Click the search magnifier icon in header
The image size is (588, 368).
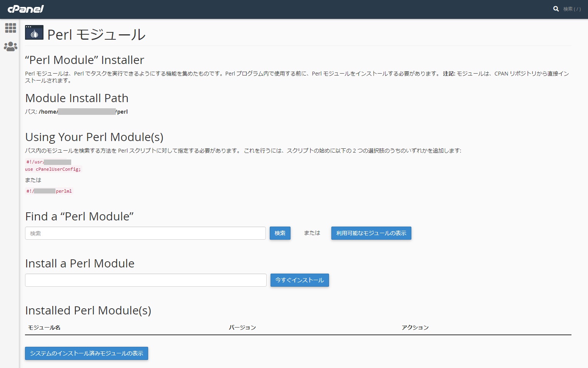(x=556, y=9)
